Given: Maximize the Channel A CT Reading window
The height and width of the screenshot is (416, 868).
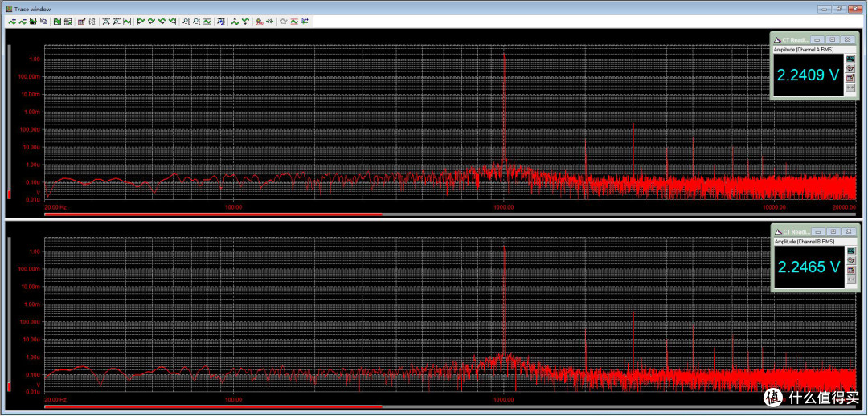Looking at the screenshot, I should [x=833, y=40].
